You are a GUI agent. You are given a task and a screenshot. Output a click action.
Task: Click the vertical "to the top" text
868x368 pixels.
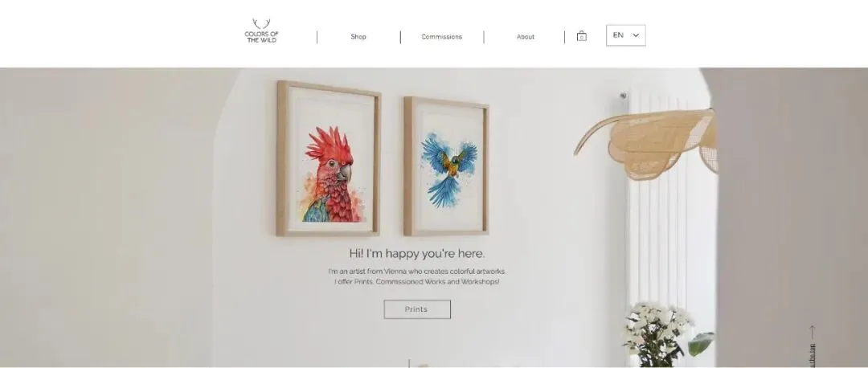(x=812, y=355)
